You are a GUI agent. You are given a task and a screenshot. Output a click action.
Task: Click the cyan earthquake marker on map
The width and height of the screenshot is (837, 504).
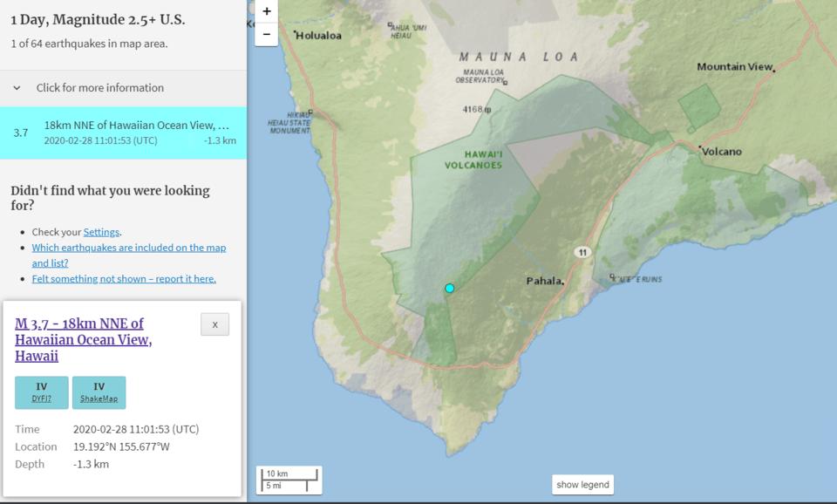[x=450, y=288]
